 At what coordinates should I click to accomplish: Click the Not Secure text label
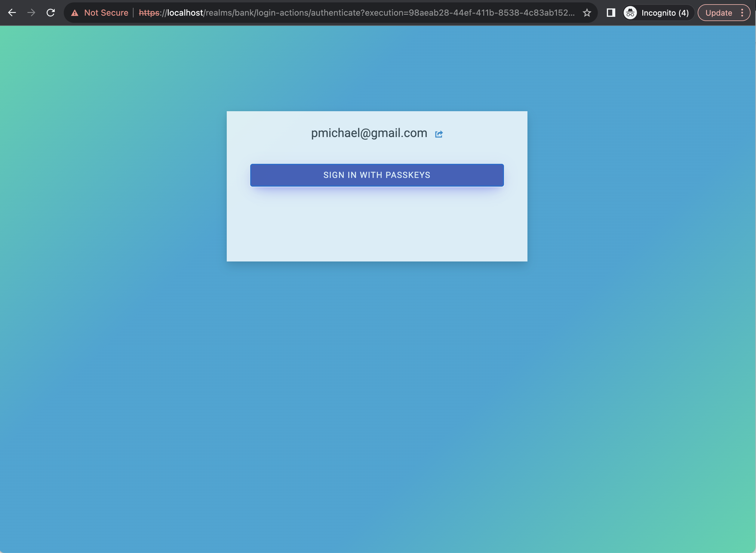click(x=106, y=13)
